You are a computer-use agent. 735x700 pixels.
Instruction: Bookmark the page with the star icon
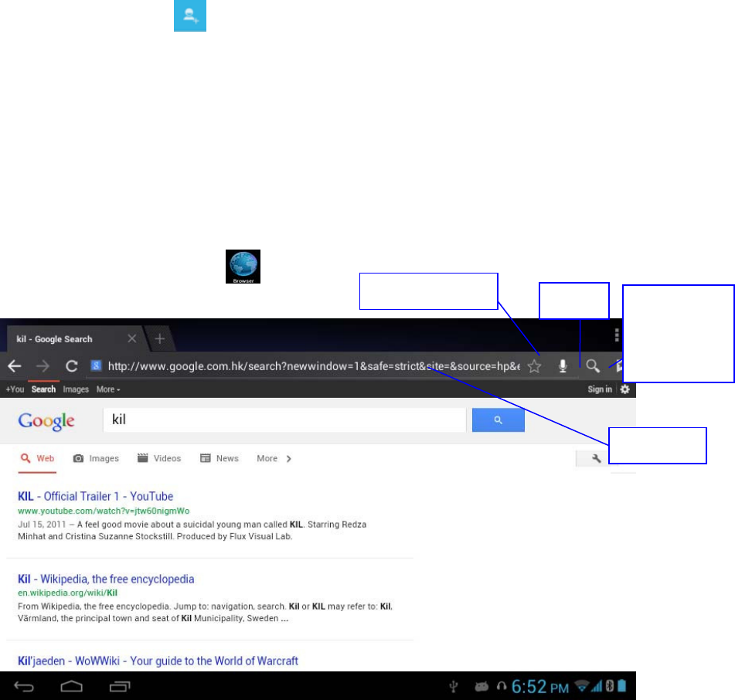coord(534,366)
